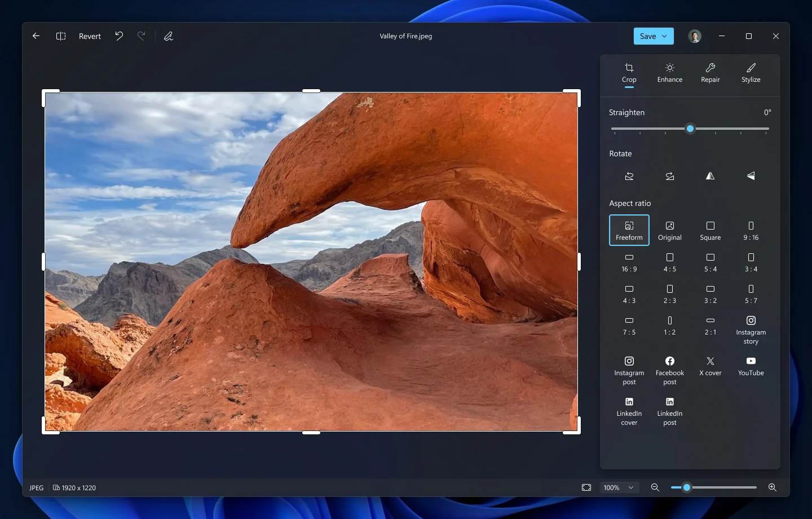
Task: Switch to the Repair tab
Action: pyautogui.click(x=710, y=73)
